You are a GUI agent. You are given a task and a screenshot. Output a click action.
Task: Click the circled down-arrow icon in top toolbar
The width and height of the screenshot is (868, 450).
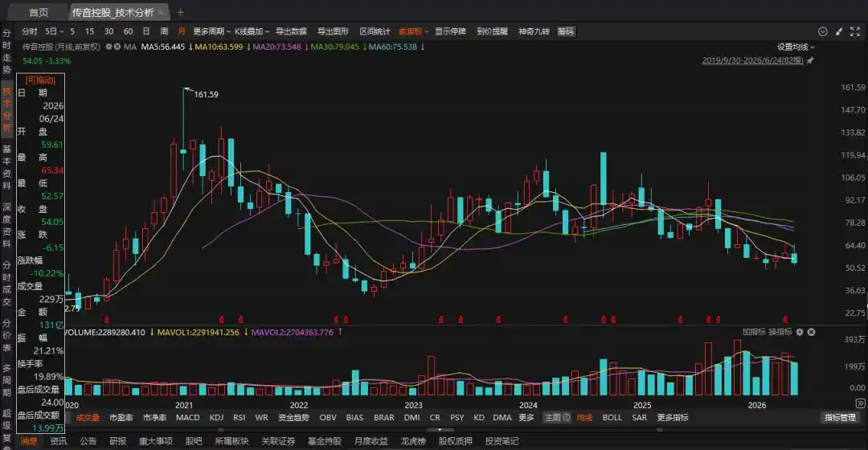pos(823,31)
